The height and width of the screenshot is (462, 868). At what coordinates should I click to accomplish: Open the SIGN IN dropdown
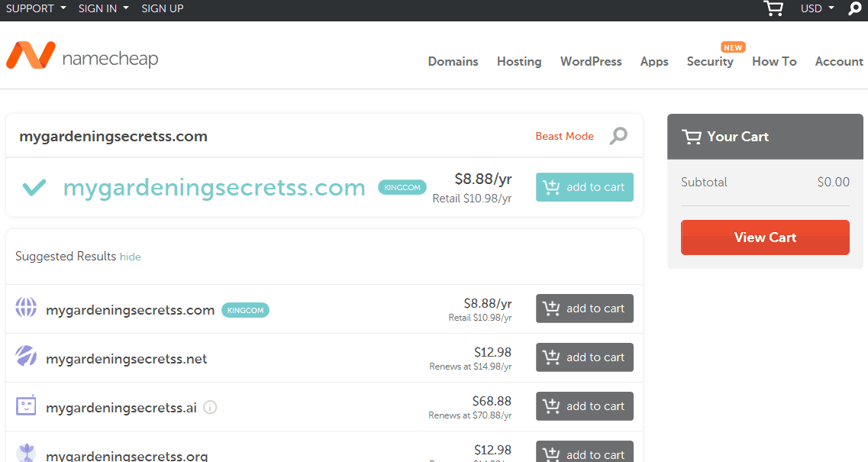(104, 8)
